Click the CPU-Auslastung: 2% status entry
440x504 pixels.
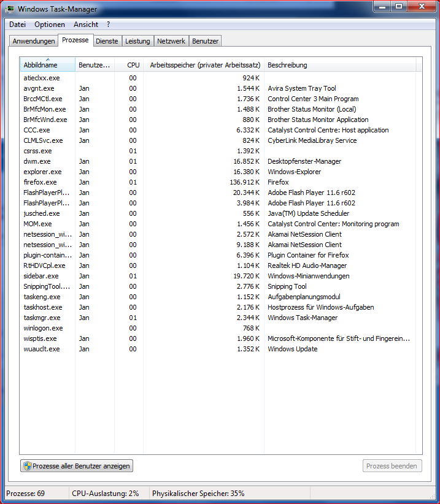(105, 494)
